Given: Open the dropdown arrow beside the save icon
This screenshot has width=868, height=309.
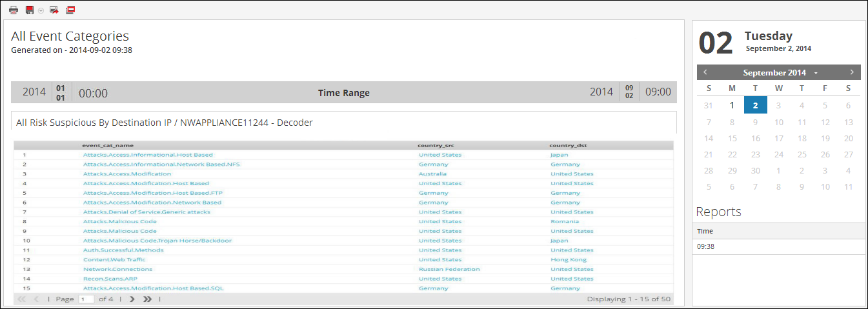Looking at the screenshot, I should tap(41, 11).
